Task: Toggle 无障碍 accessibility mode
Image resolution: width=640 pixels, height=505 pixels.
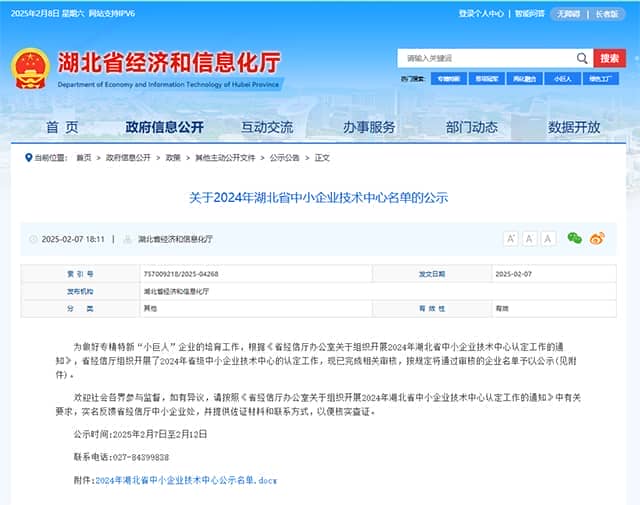Action: click(x=568, y=14)
